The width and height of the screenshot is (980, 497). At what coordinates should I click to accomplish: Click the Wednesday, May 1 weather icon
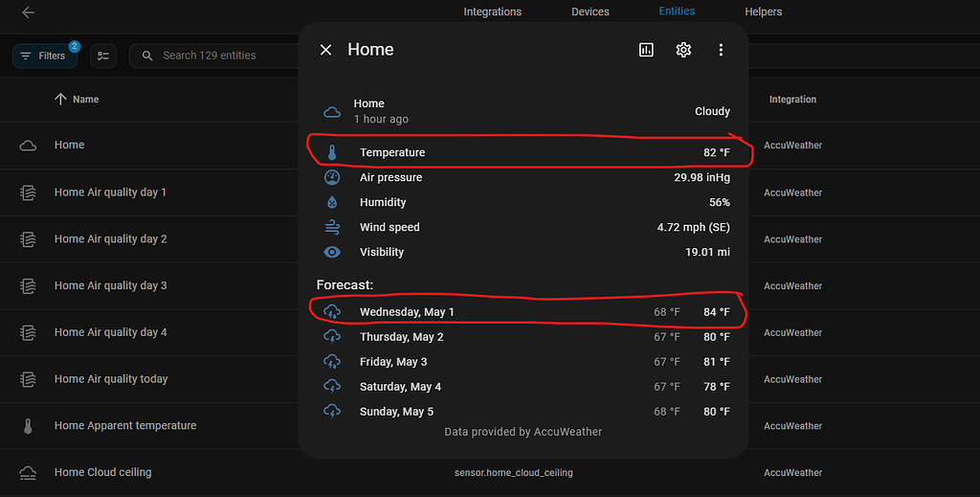tap(332, 311)
